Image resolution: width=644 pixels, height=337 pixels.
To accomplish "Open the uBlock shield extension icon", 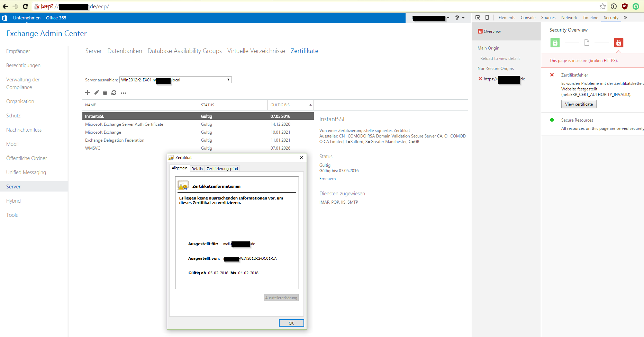I will [625, 6].
